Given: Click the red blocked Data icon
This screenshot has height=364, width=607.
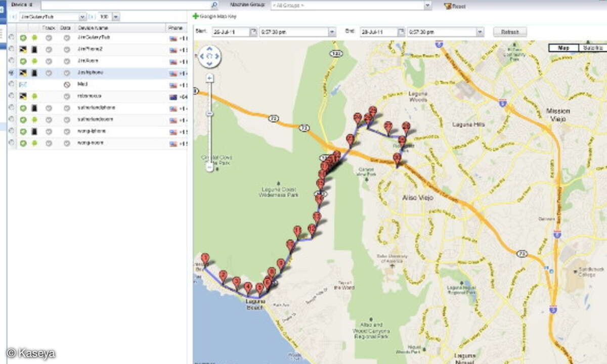Looking at the screenshot, I should (66, 84).
